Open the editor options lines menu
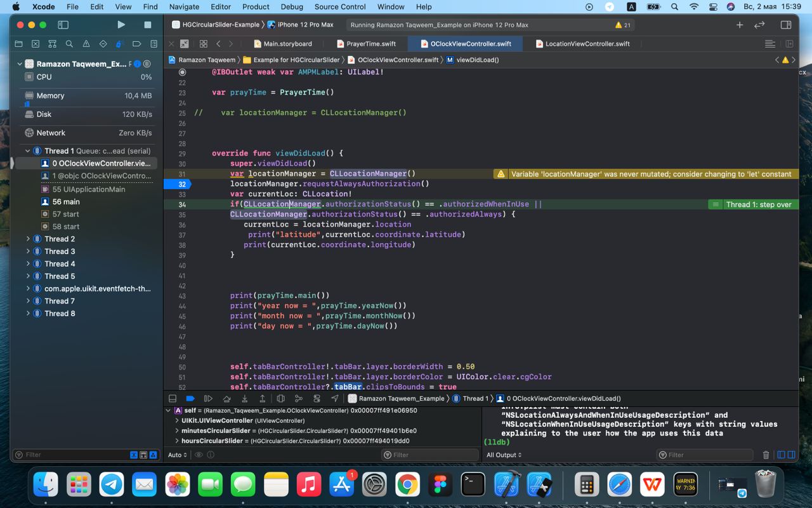The image size is (812, 508). pyautogui.click(x=770, y=44)
